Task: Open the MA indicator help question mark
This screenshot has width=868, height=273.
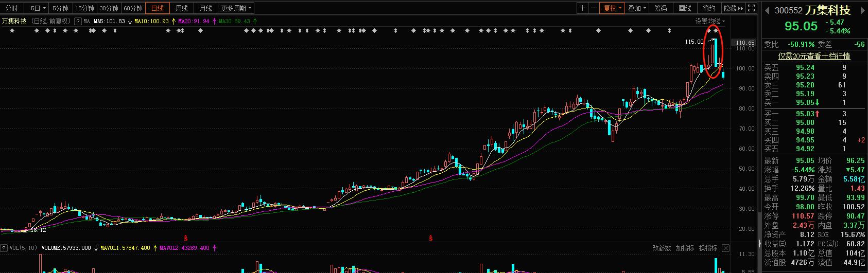Action: pos(78,22)
